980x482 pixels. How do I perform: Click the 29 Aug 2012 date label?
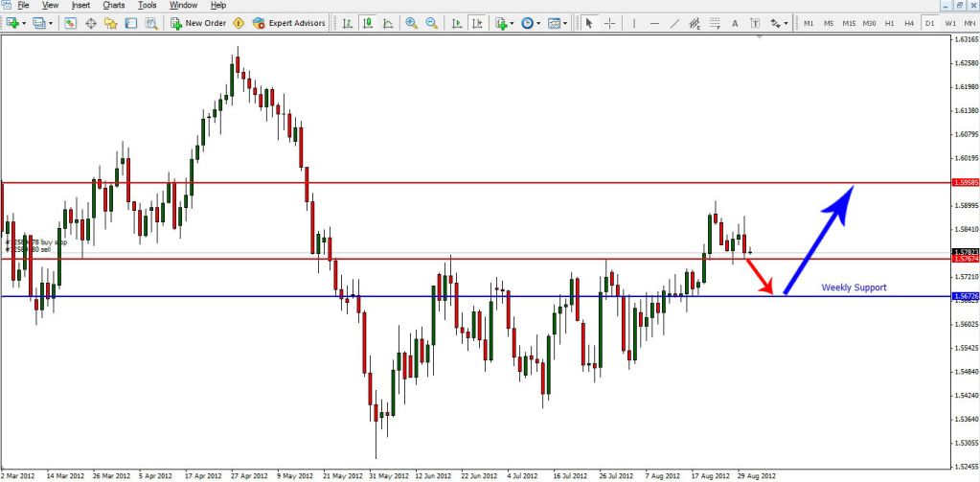point(757,475)
